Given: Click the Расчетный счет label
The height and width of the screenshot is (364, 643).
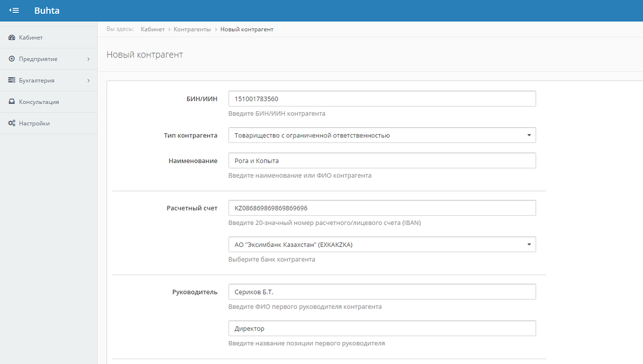Looking at the screenshot, I should (x=192, y=208).
